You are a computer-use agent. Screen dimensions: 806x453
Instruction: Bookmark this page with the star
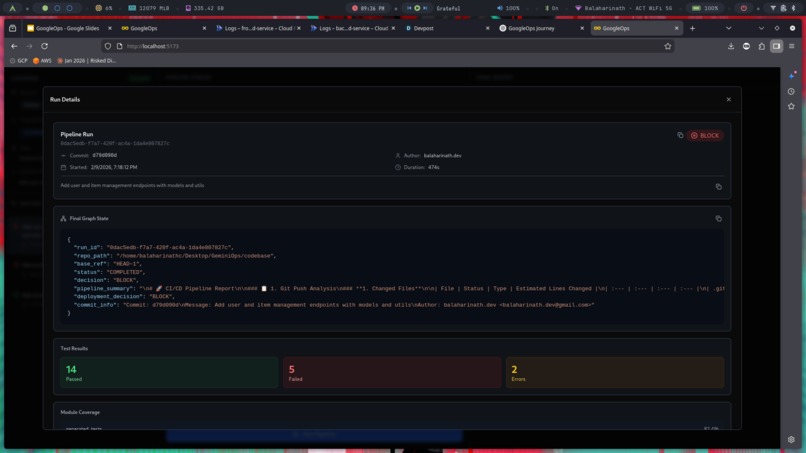[x=668, y=46]
